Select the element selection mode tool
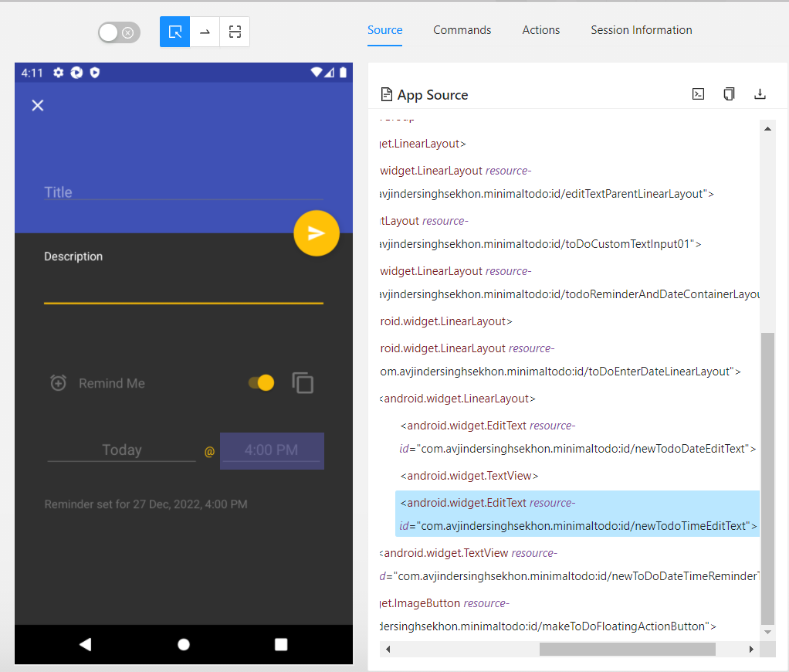The image size is (789, 672). (x=174, y=32)
